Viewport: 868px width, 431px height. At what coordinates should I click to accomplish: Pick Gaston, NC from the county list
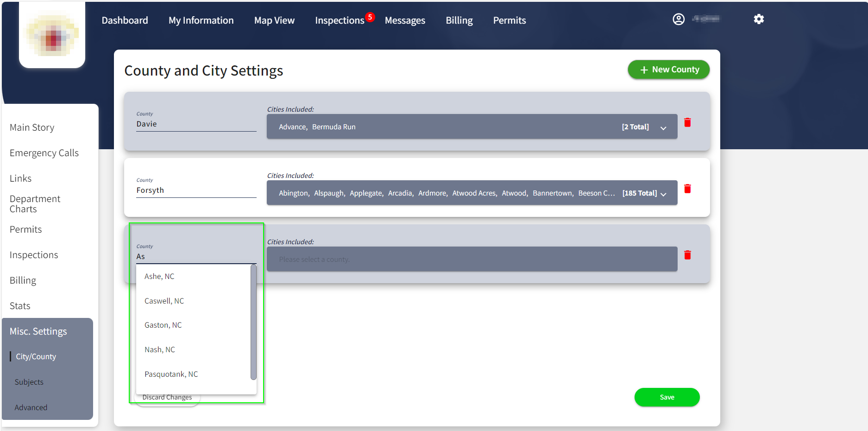coord(163,325)
